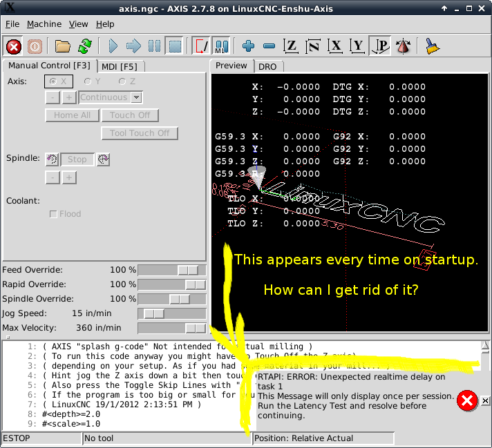Open a G-code file via folder icon
Image resolution: width=492 pixels, height=448 pixels.
[x=63, y=46]
